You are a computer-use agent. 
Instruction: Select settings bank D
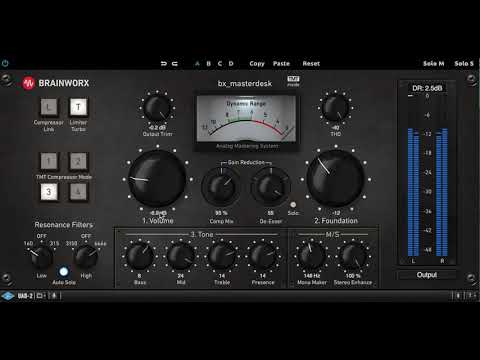point(231,63)
